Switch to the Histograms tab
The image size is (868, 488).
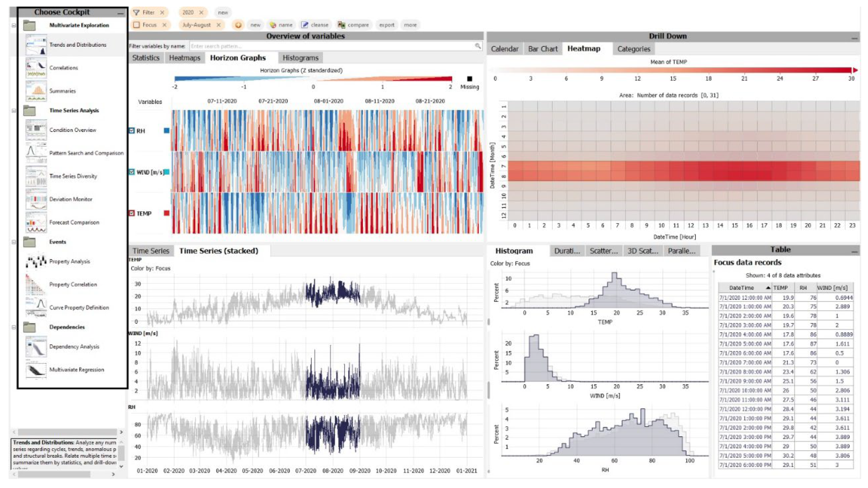(x=300, y=58)
